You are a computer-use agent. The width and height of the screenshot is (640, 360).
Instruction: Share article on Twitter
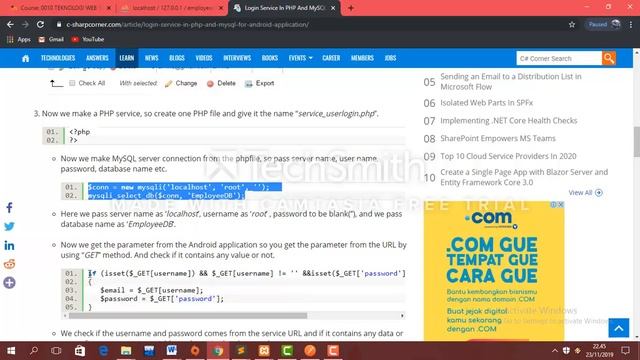(x=9, y=227)
